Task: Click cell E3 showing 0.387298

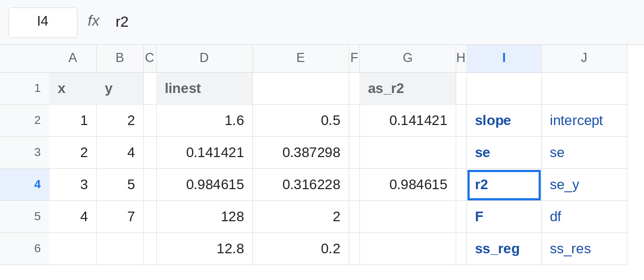Action: (x=301, y=152)
